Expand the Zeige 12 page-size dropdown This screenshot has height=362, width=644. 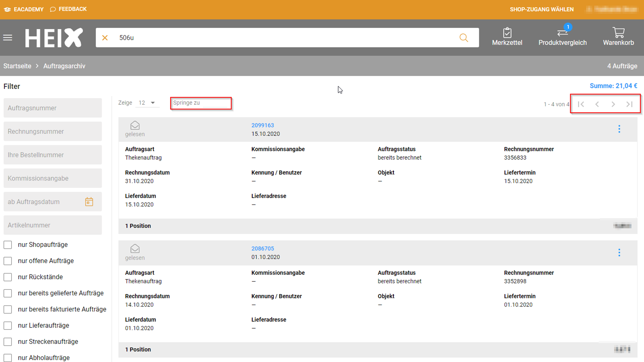pyautogui.click(x=147, y=103)
